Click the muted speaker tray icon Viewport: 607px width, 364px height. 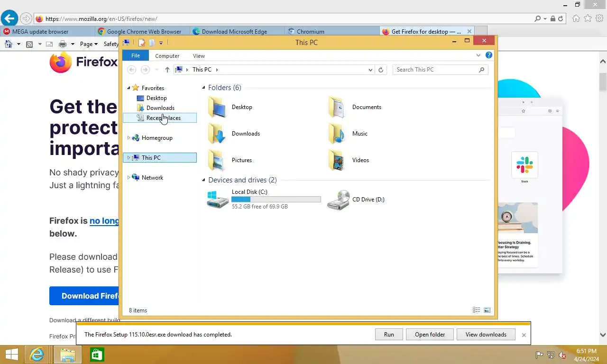tap(562, 355)
